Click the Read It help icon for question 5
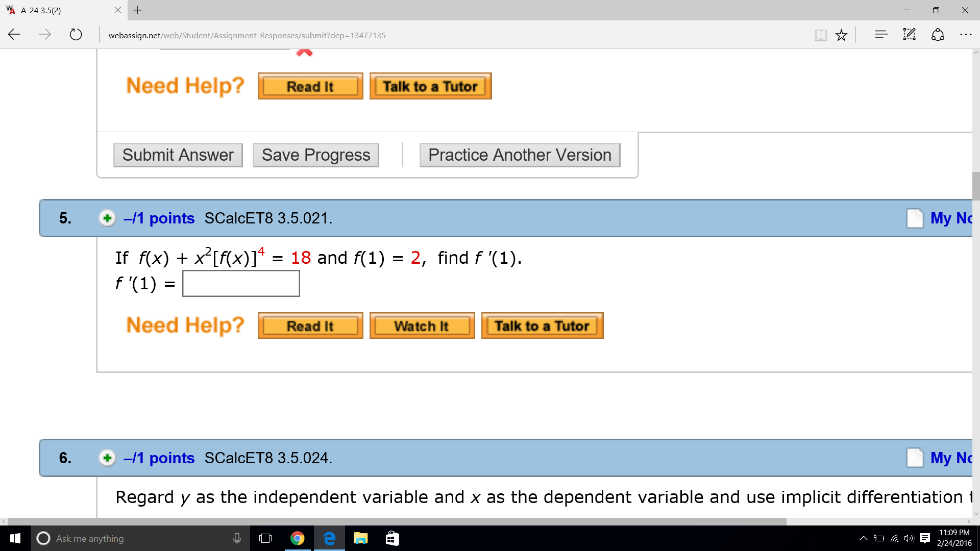980x551 pixels. tap(310, 325)
